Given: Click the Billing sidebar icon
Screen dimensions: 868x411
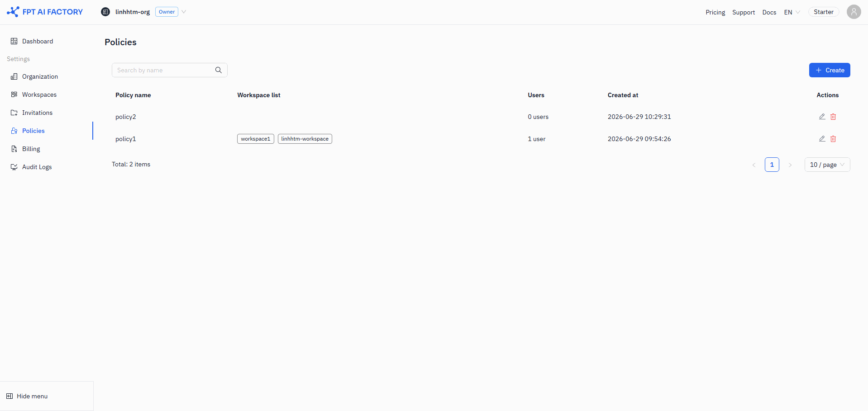Looking at the screenshot, I should 14,149.
